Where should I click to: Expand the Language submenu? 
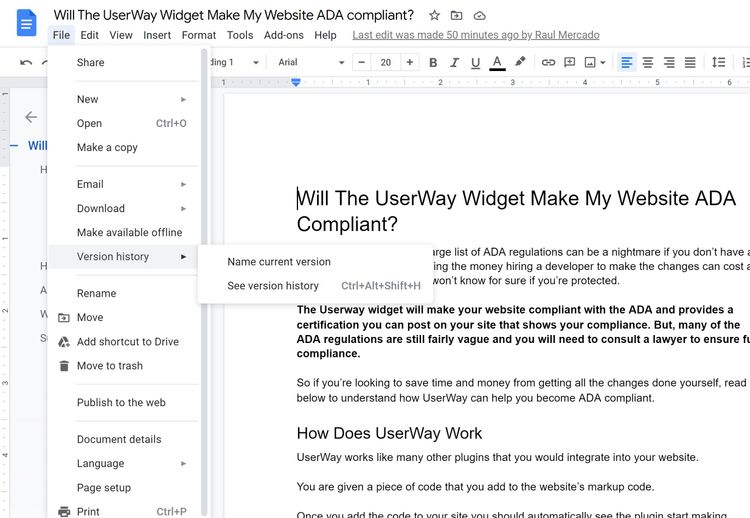pyautogui.click(x=123, y=463)
